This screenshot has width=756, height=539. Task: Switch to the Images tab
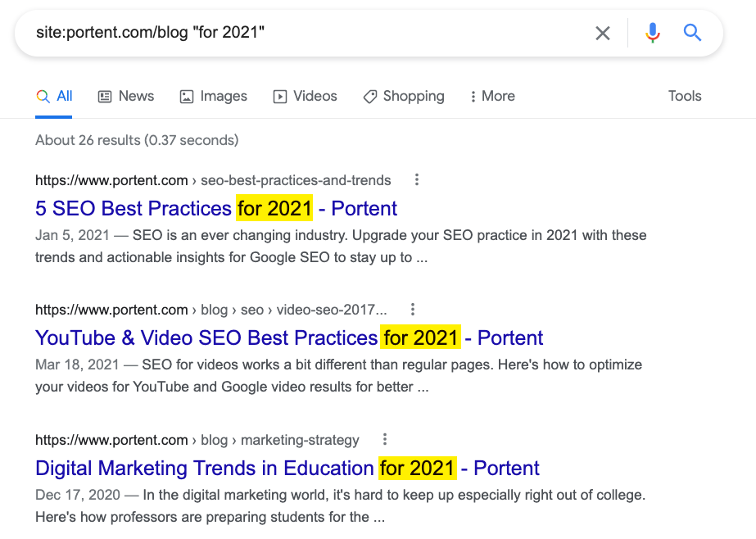pos(213,96)
